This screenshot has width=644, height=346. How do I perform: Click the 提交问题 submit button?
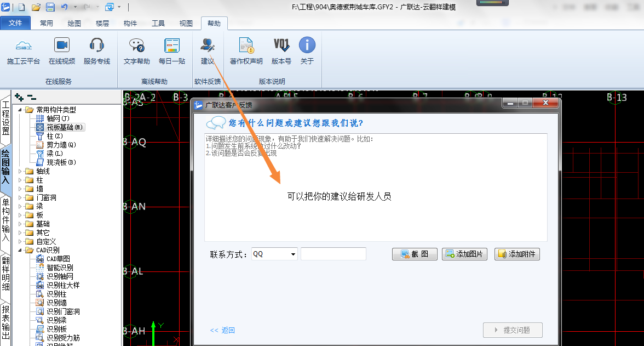(513, 330)
